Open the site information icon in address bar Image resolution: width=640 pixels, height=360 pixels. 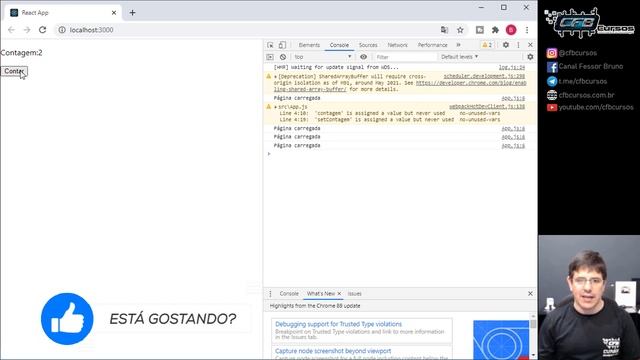(x=62, y=30)
